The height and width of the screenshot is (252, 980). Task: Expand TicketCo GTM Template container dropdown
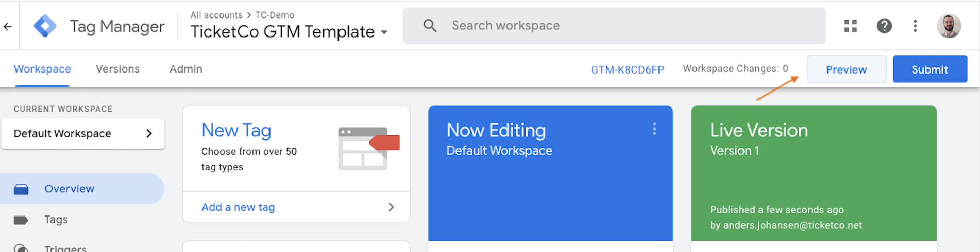coord(384,32)
